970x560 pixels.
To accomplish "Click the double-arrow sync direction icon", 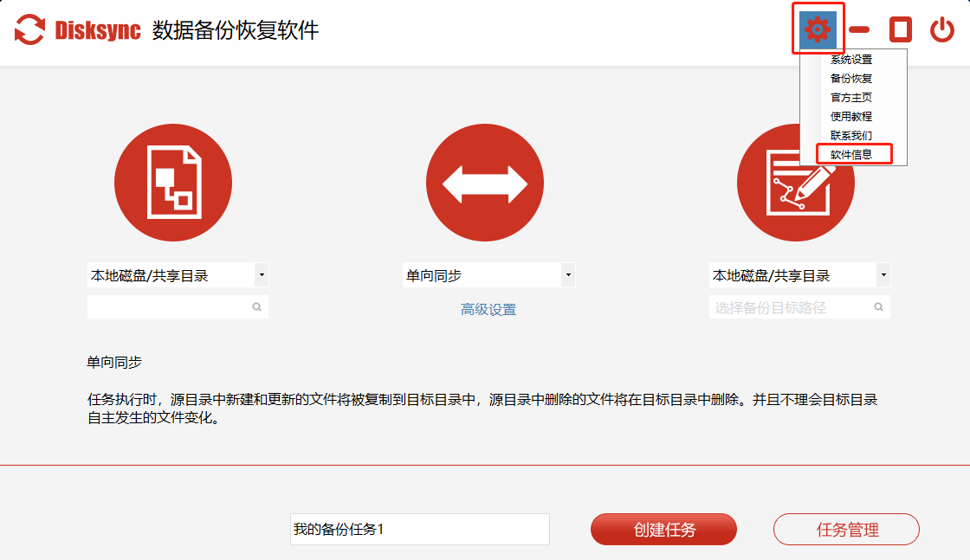I will click(x=485, y=183).
